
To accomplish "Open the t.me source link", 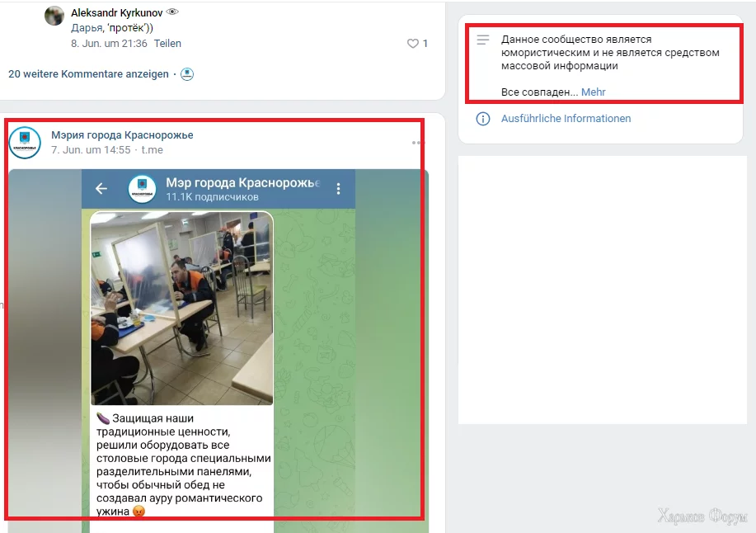I will (152, 150).
